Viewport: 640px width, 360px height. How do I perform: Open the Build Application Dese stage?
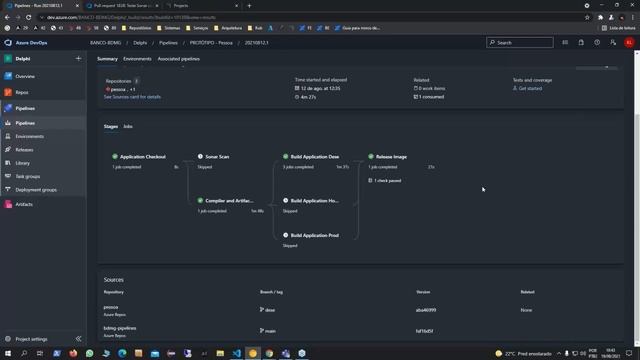(314, 157)
